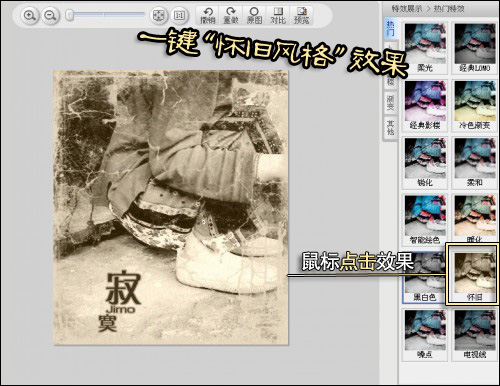Apply the 柔和 soften effect thumbnail

pos(475,162)
